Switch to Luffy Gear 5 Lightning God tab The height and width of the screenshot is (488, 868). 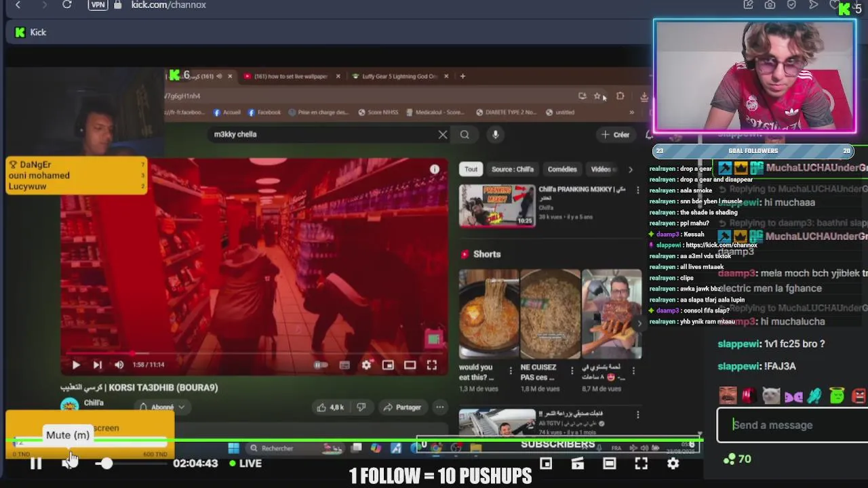click(x=399, y=76)
